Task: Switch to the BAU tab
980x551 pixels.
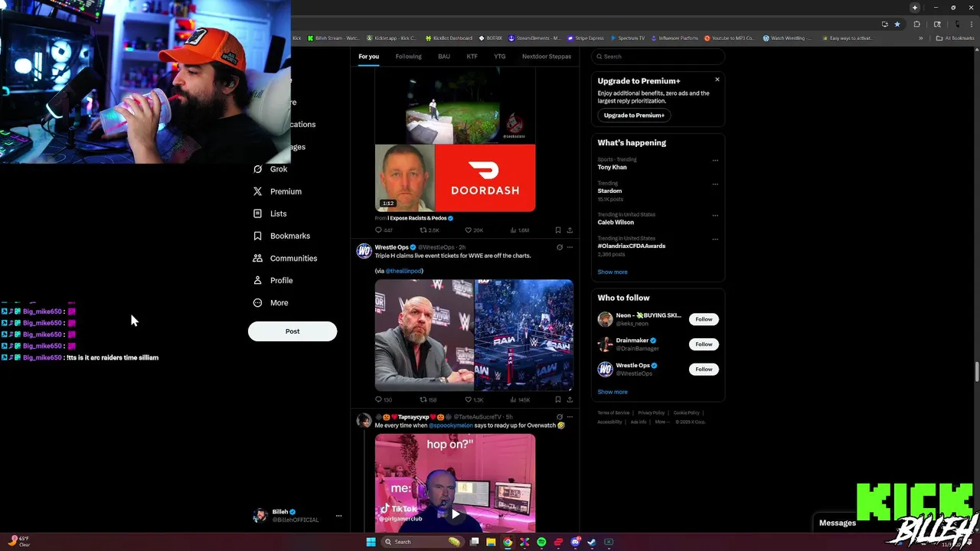Action: pos(444,57)
